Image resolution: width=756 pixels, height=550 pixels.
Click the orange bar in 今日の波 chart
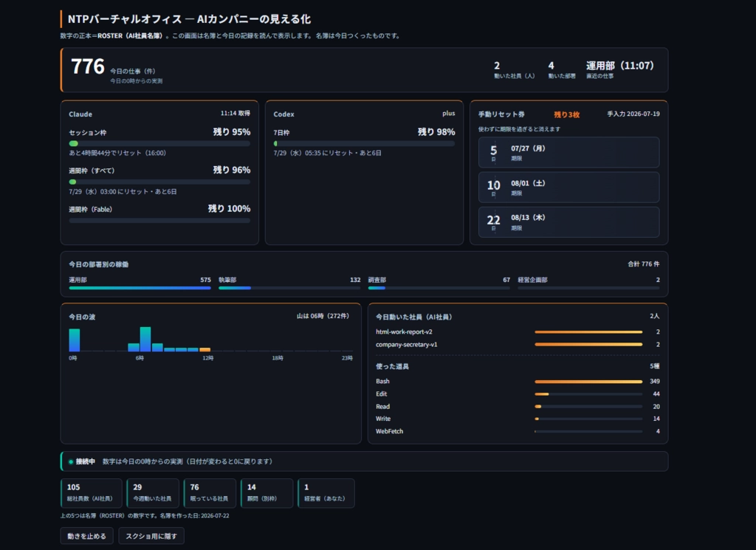[x=205, y=349]
